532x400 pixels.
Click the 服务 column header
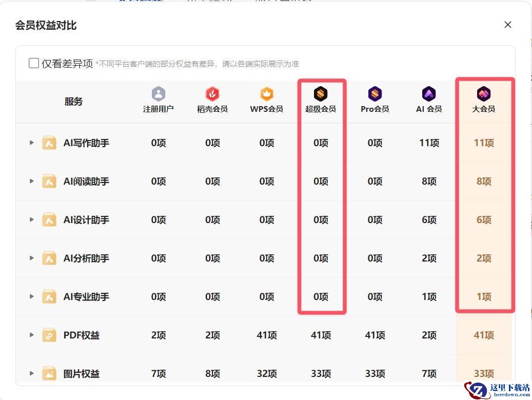[x=73, y=102]
